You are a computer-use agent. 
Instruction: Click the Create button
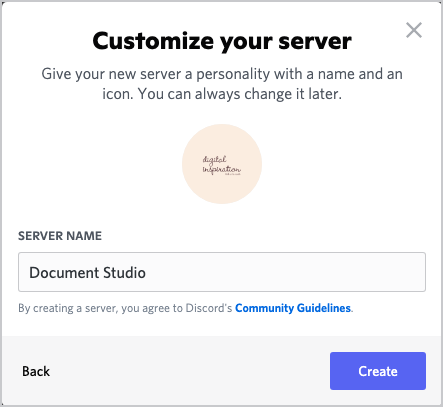378,371
